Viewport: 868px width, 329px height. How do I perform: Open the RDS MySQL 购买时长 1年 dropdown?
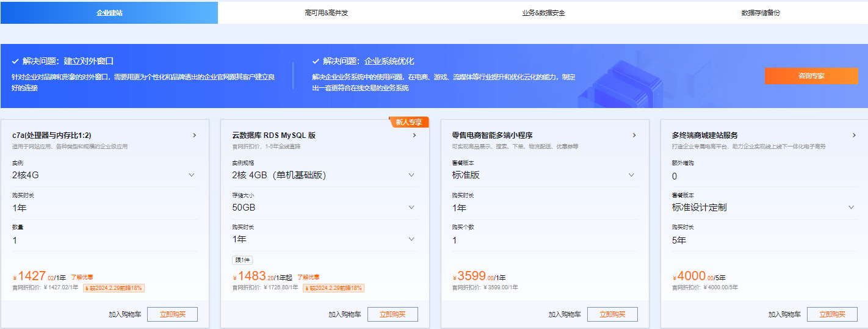pos(325,239)
